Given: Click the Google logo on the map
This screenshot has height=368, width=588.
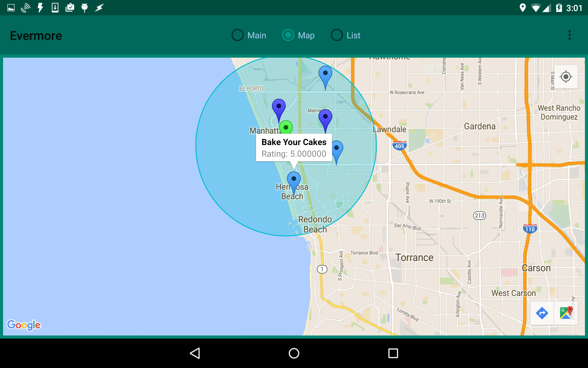Looking at the screenshot, I should [24, 325].
